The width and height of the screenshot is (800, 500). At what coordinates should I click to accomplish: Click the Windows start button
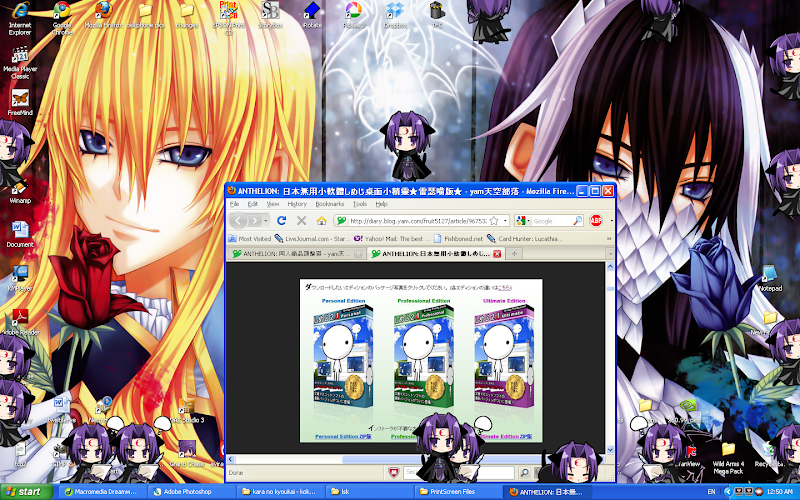point(27,492)
